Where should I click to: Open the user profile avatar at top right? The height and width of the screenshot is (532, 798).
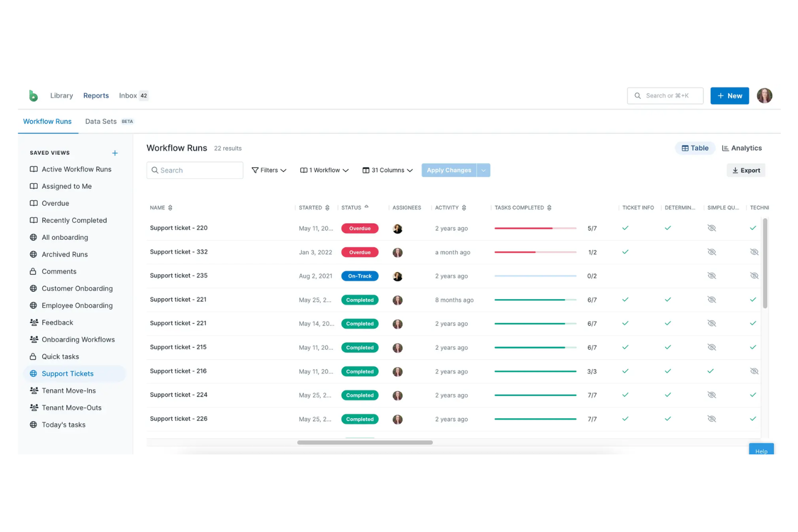pos(764,95)
